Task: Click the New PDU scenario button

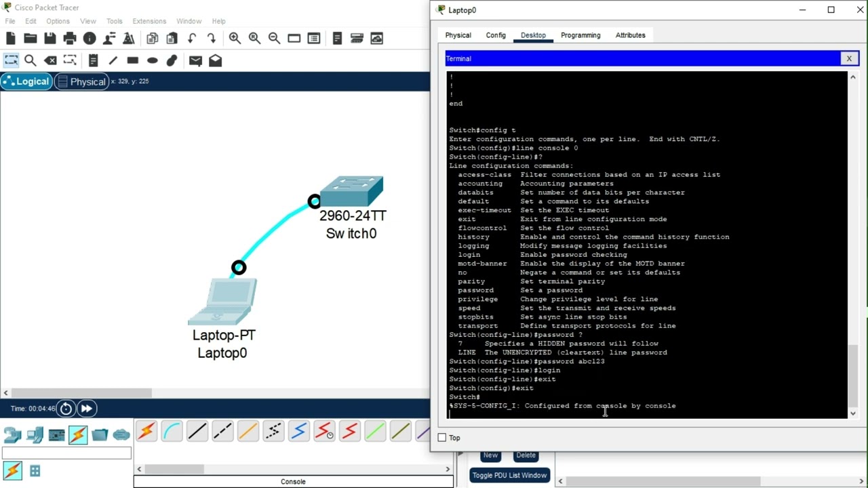Action: (x=490, y=455)
